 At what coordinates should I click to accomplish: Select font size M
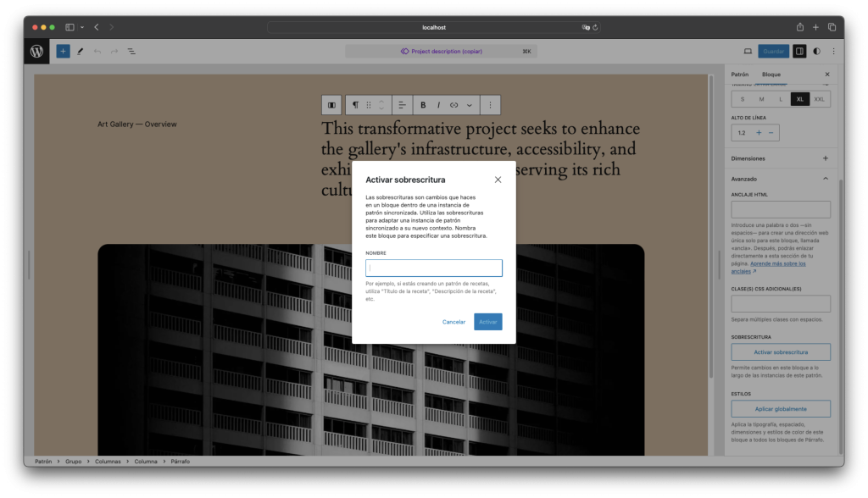(762, 100)
